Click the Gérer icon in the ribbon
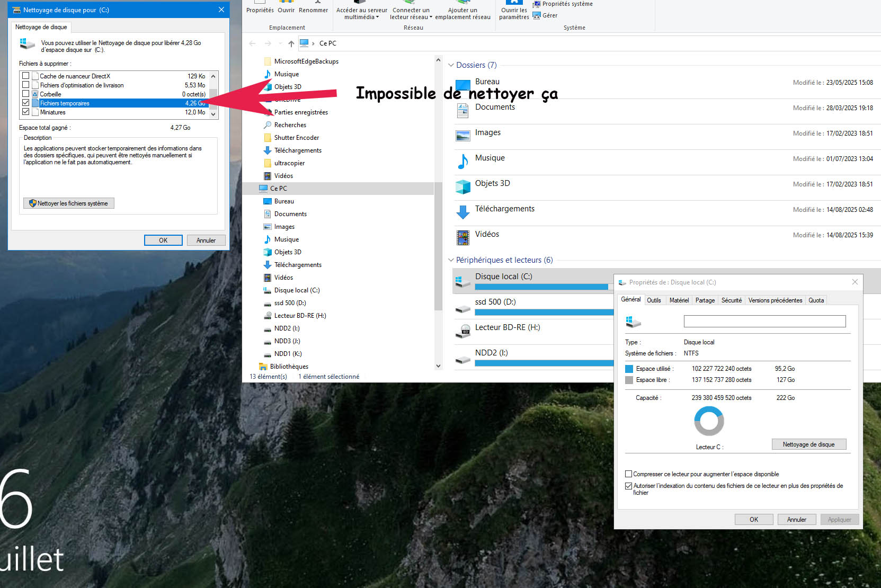The image size is (881, 588). click(537, 15)
